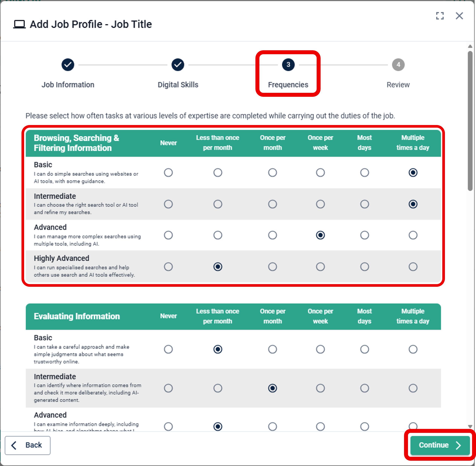
Task: Click the step 4 Review circle icon
Action: coord(398,65)
